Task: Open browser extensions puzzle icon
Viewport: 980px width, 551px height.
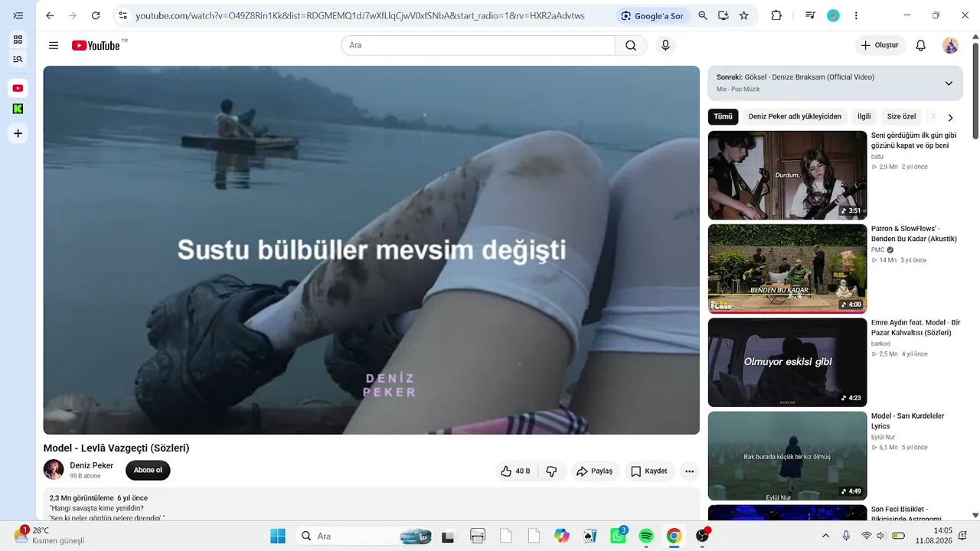Action: tap(776, 15)
